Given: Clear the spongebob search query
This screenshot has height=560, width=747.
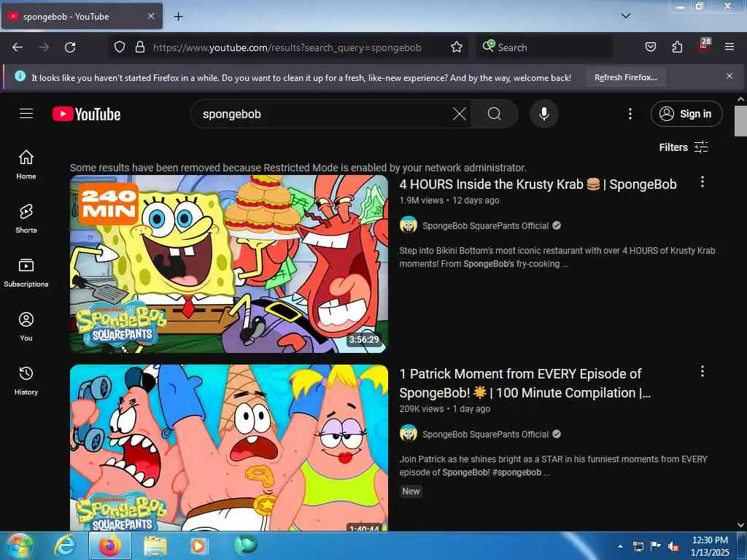Looking at the screenshot, I should (460, 114).
